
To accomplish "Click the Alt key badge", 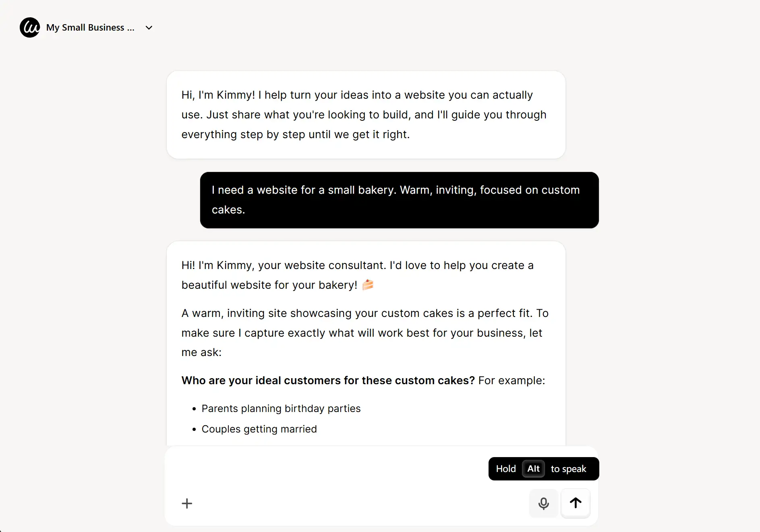I will coord(533,469).
